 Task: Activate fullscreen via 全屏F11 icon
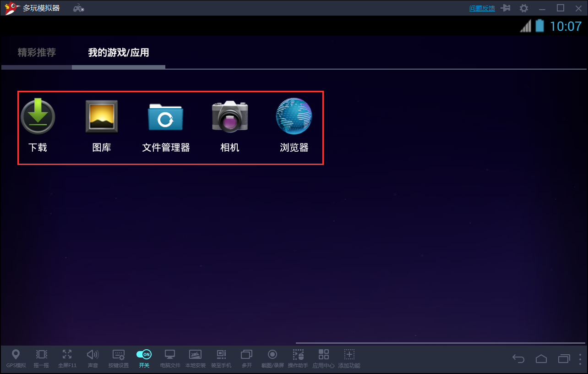(x=67, y=358)
